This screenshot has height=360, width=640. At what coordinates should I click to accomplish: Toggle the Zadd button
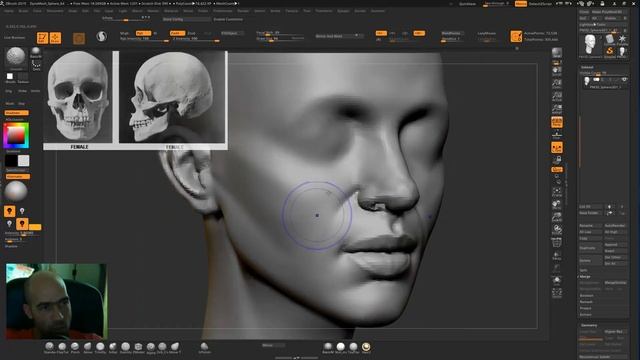(177, 33)
